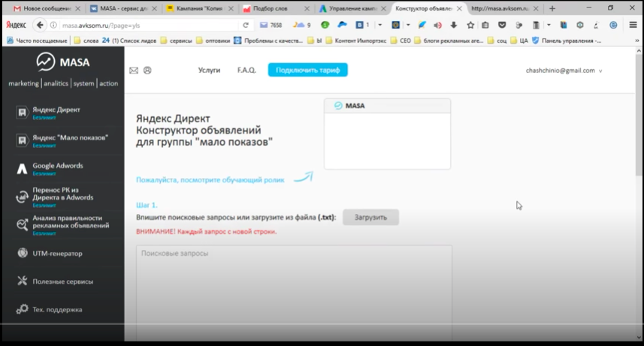Screen dimensions: 644x346
Task: Open Контент Импортэкс bookmarks folder
Action: [356, 41]
